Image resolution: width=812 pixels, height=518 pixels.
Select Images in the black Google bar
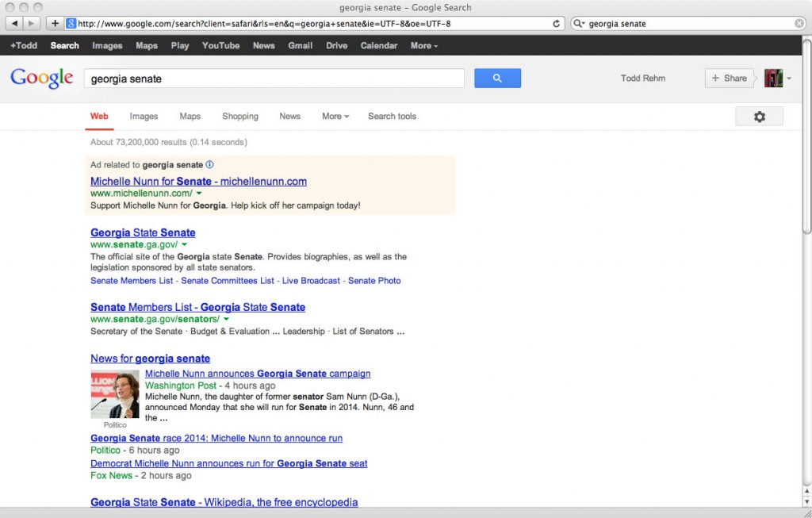pyautogui.click(x=107, y=45)
